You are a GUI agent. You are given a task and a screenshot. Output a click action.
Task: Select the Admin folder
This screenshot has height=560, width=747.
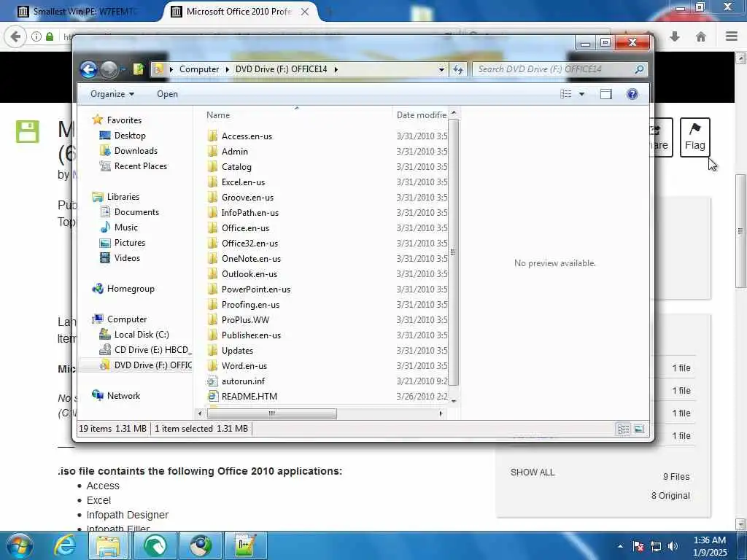234,152
